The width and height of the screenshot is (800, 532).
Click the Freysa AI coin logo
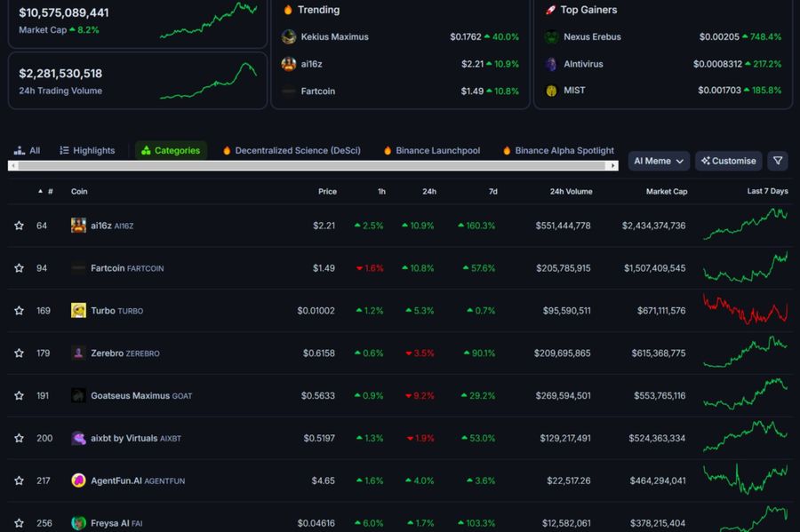tap(78, 523)
